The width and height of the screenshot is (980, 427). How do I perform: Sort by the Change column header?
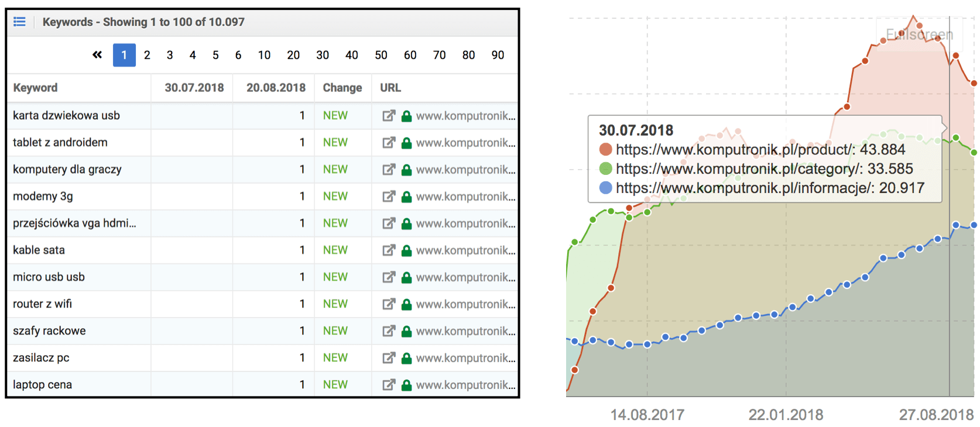(x=342, y=88)
